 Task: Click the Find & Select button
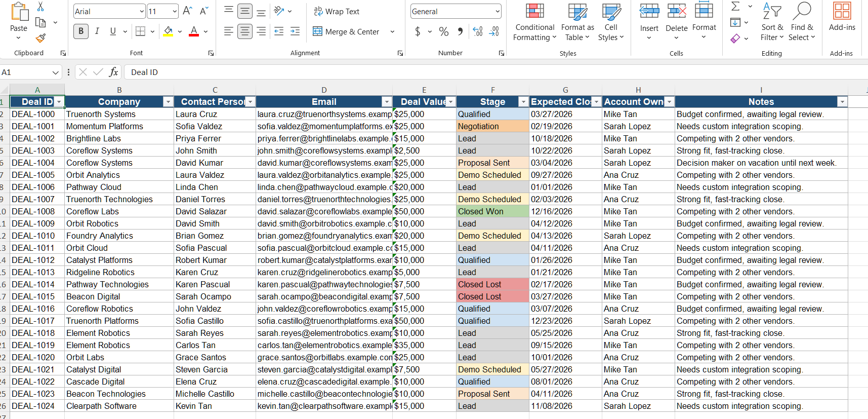coord(802,22)
